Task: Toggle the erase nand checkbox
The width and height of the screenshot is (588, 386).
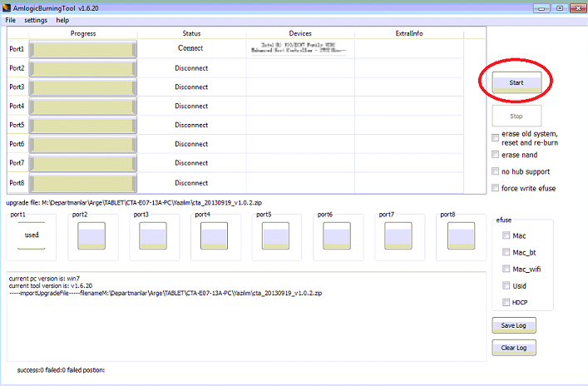Action: point(496,155)
